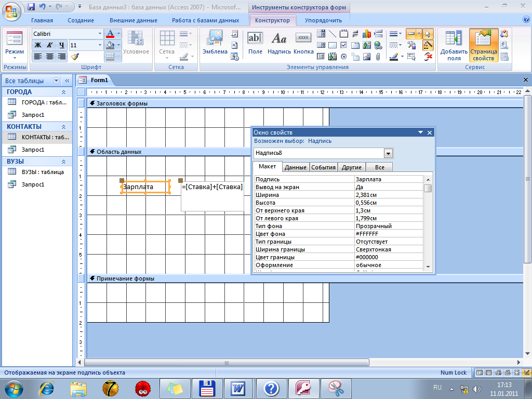Select the tab control tool
This screenshot has width=532, height=399.
click(x=355, y=45)
